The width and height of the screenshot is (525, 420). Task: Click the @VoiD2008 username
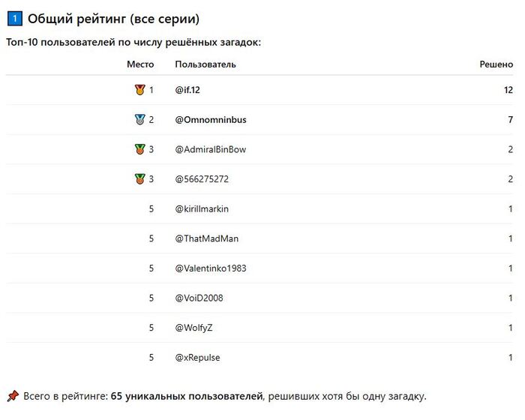click(199, 298)
